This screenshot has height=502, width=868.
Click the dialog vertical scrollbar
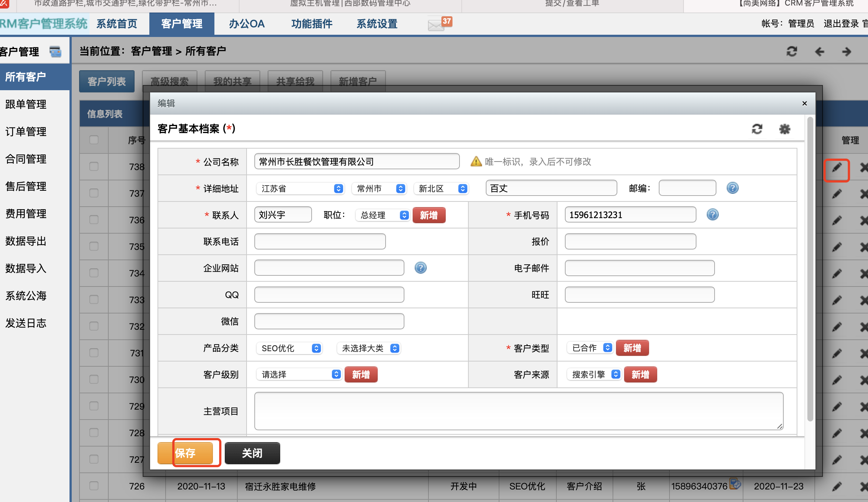pyautogui.click(x=810, y=269)
